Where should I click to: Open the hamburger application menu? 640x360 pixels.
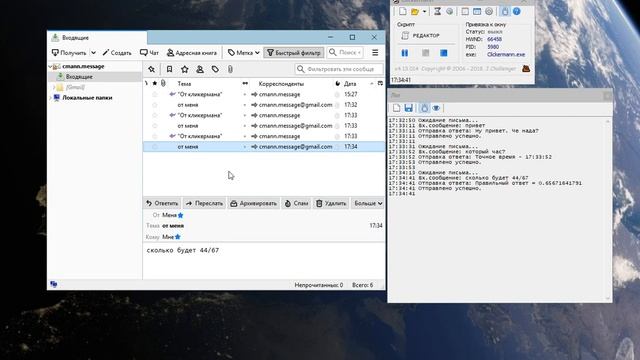tap(375, 53)
